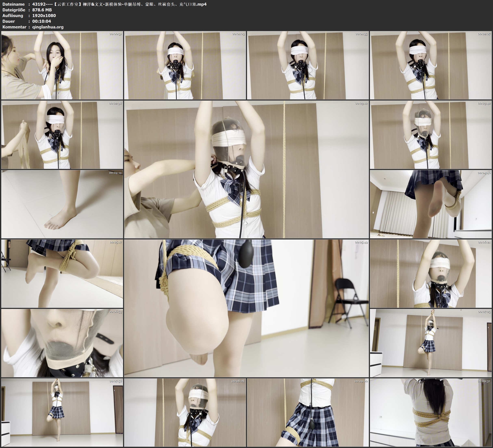
Task: Select the 00:10:04 duration value
Action: [x=42, y=21]
